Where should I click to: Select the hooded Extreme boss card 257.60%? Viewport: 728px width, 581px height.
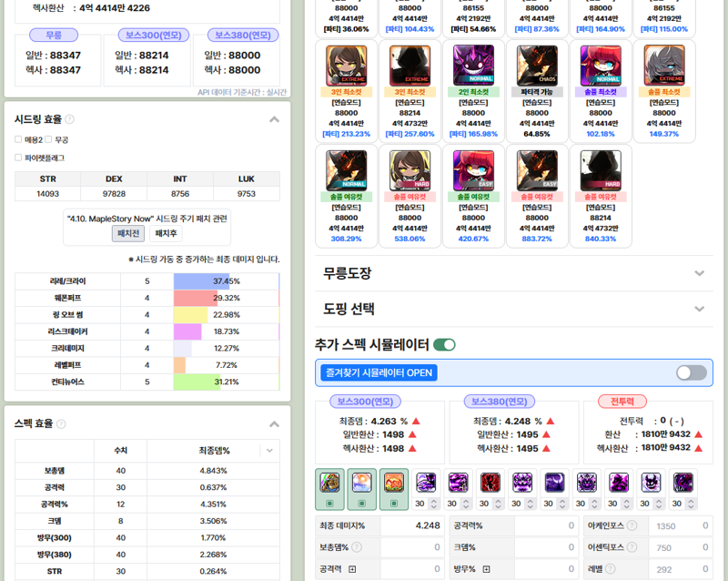pos(410,91)
